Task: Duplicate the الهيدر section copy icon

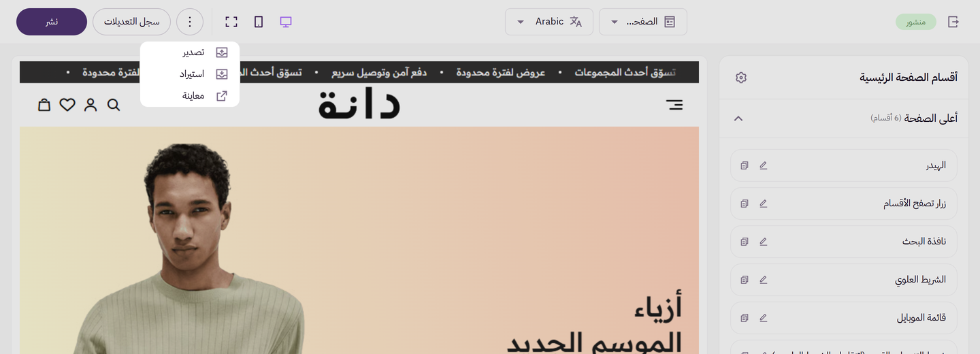Action: tap(745, 165)
